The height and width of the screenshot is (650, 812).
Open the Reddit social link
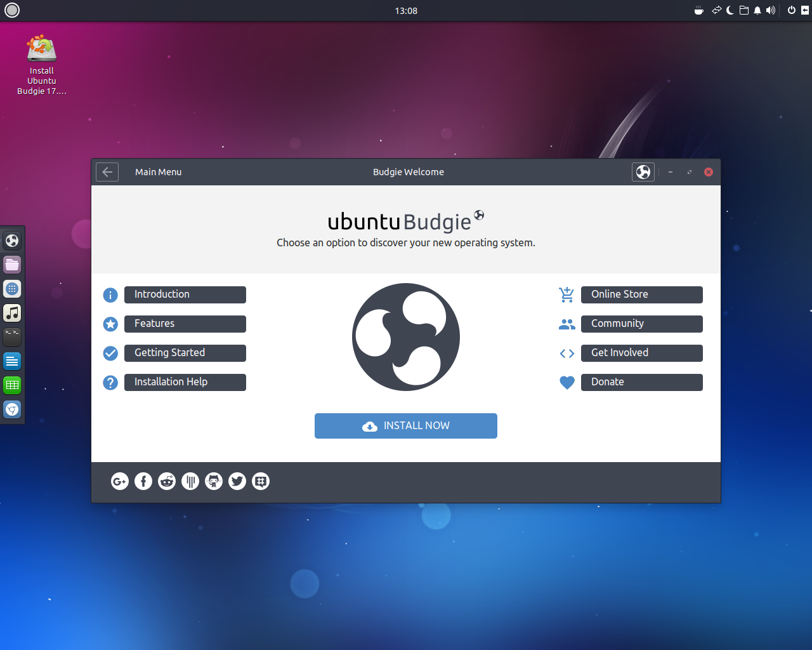pos(167,482)
